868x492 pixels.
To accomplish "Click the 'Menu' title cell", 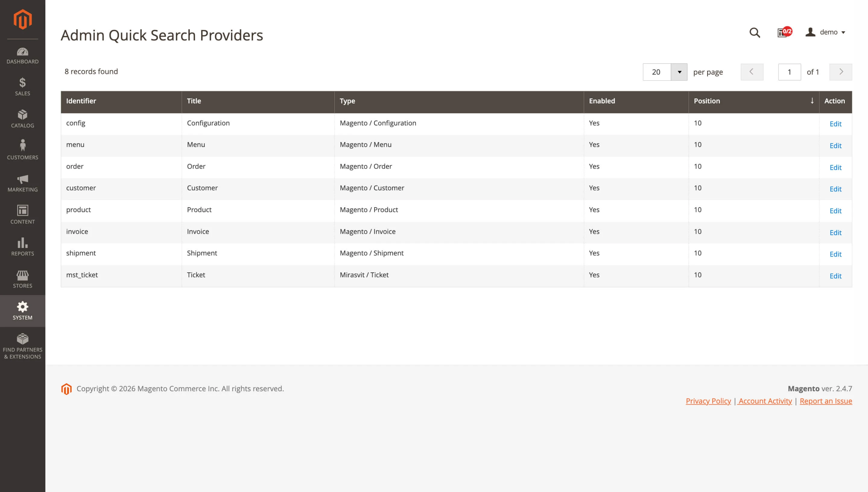I will click(x=258, y=145).
